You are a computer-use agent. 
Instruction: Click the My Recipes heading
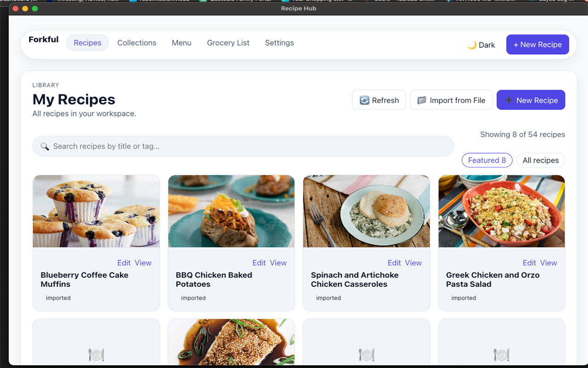coord(74,99)
